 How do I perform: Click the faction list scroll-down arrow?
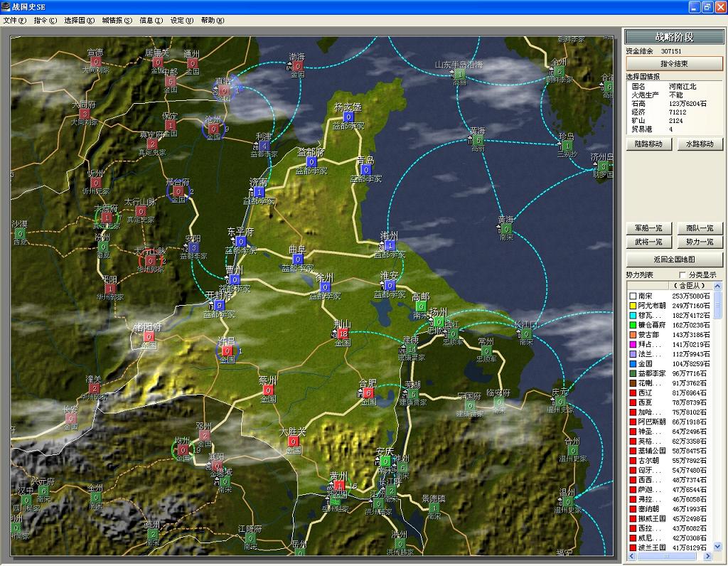[x=717, y=546]
